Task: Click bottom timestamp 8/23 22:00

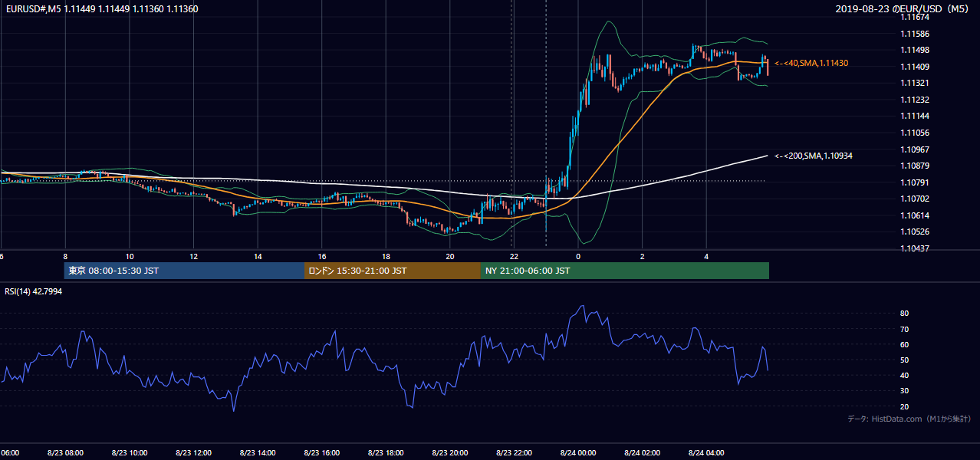Action: point(515,453)
